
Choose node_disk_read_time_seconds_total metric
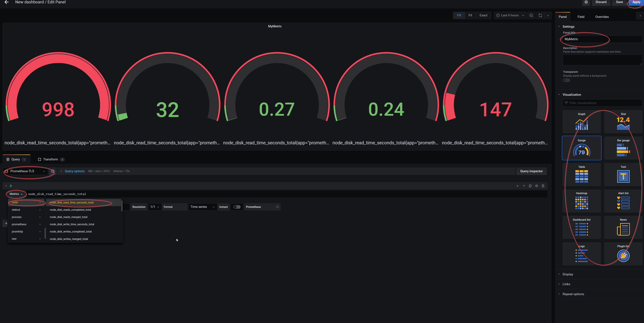(84, 203)
